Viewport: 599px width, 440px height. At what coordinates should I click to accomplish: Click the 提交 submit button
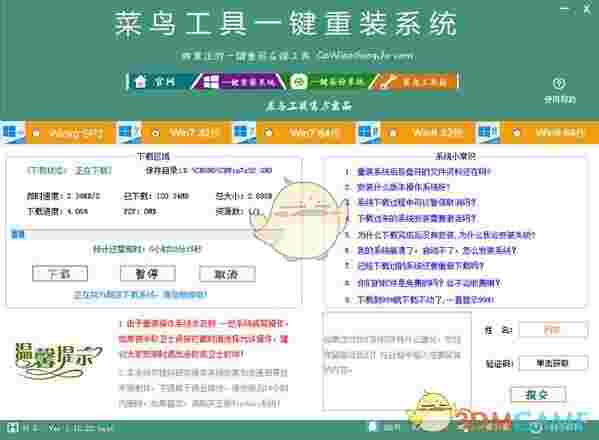pos(539,394)
